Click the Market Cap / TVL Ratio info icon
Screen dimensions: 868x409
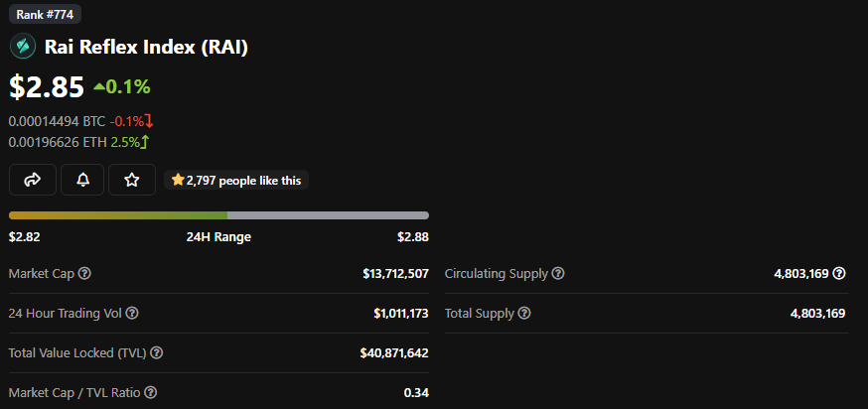[x=151, y=393]
